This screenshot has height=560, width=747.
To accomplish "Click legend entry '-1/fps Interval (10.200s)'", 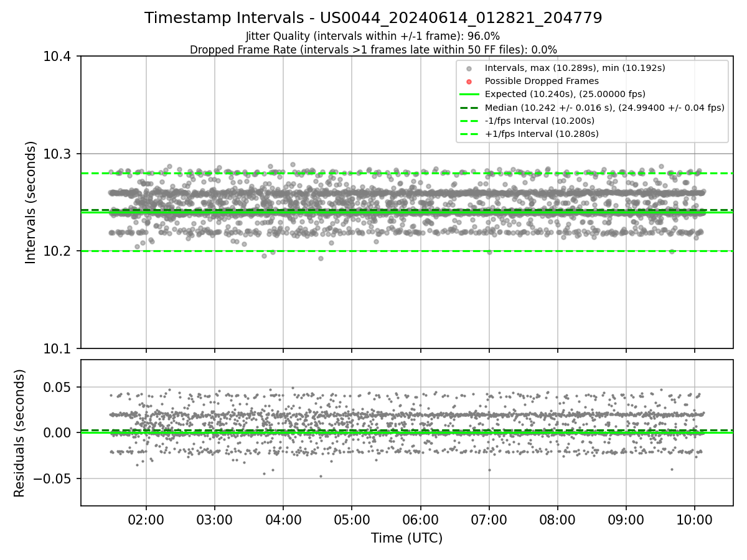I will coord(540,121).
